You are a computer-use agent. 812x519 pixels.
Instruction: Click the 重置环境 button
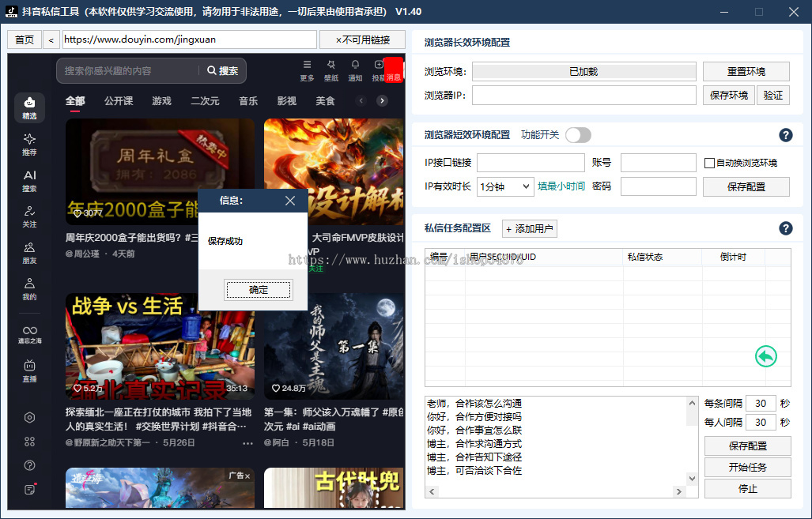[x=746, y=71]
